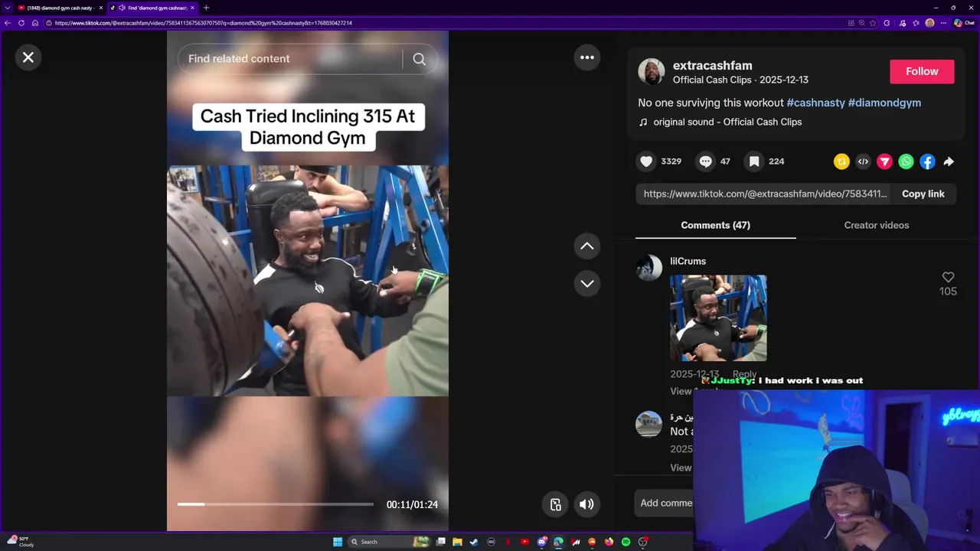Mute TikTok tab via audio icon

click(x=122, y=8)
